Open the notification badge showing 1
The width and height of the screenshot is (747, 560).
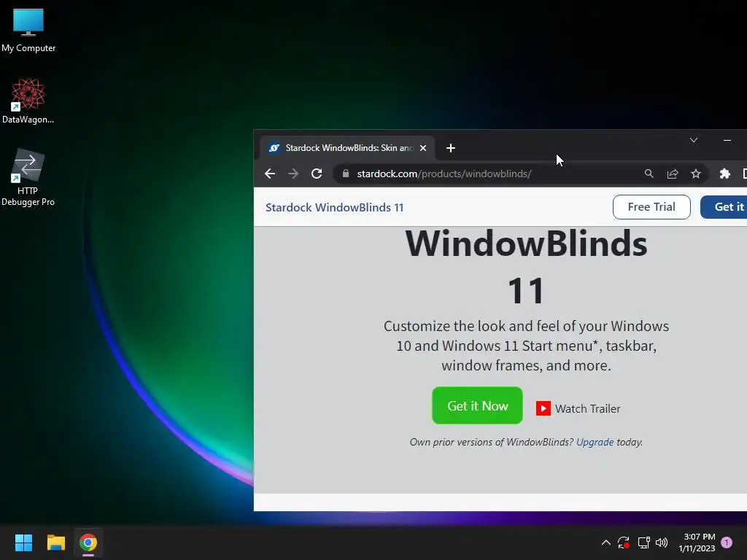727,542
